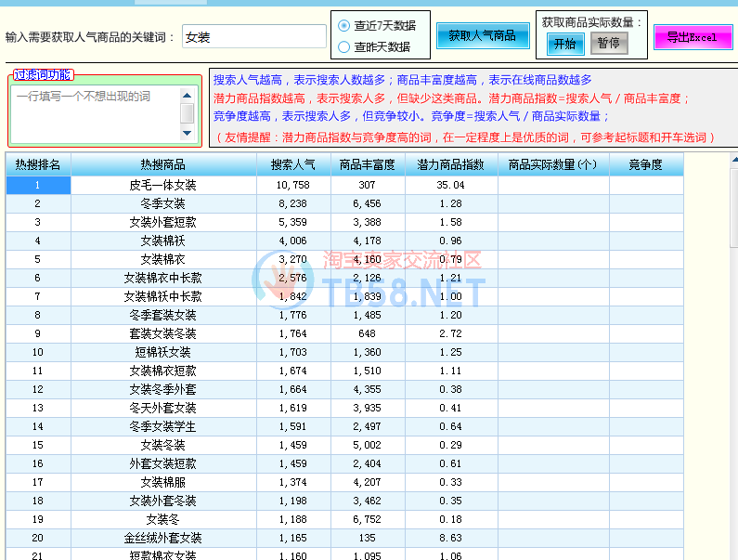Click the potential index value 0.18

point(451,519)
